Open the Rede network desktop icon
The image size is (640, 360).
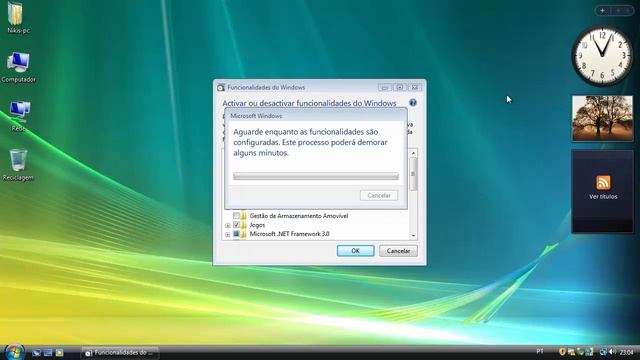19,116
